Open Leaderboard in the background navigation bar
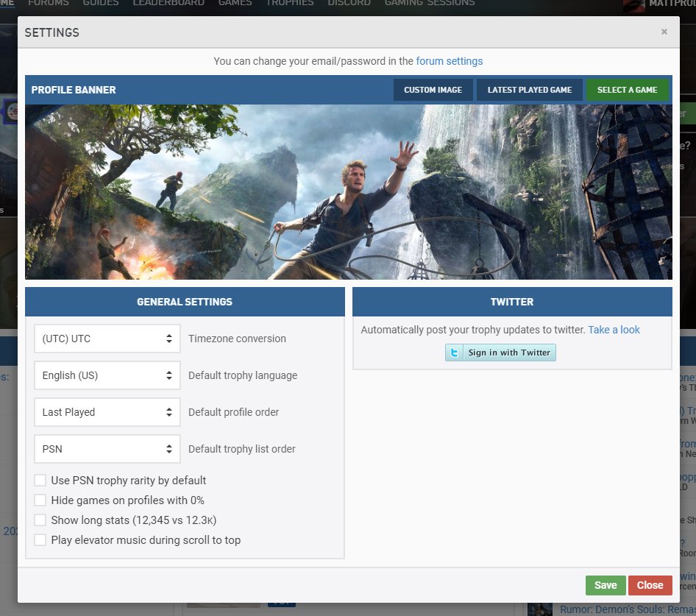The height and width of the screenshot is (616, 696). [x=168, y=3]
